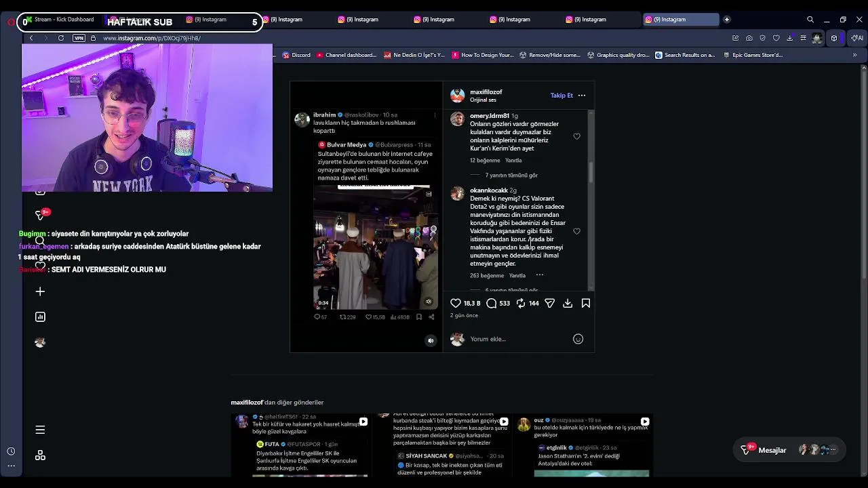Open the Meta apps grid icon in sidebar

40,455
